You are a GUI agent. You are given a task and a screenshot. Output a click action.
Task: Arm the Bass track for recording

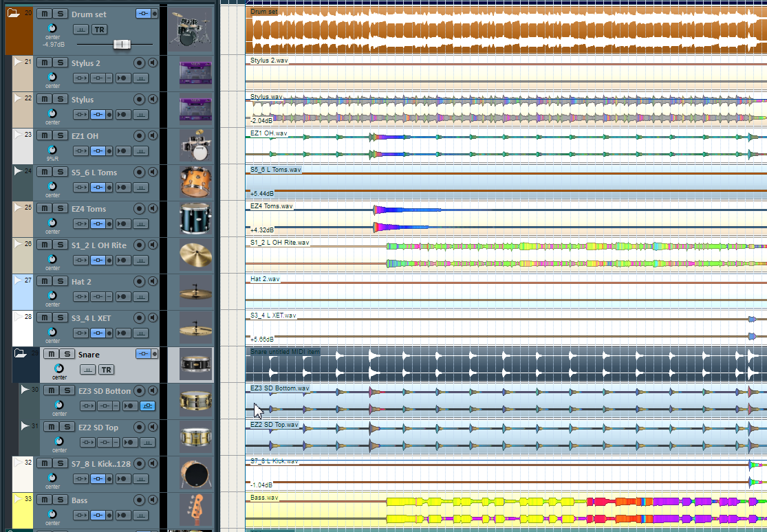click(x=140, y=500)
